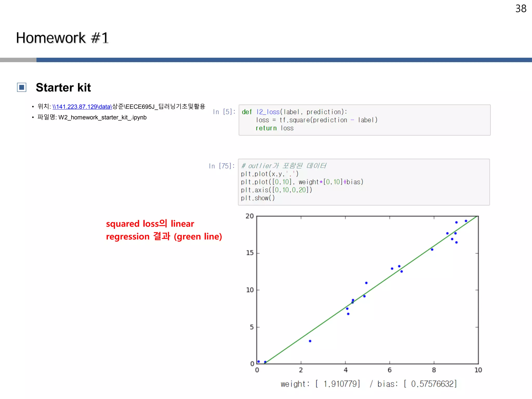The width and height of the screenshot is (532, 399).
Task: Click the weight value 1.910779 text
Action: pyautogui.click(x=341, y=384)
